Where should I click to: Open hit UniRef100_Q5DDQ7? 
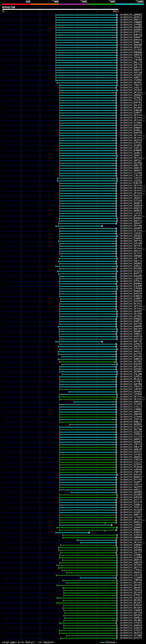[131, 95]
